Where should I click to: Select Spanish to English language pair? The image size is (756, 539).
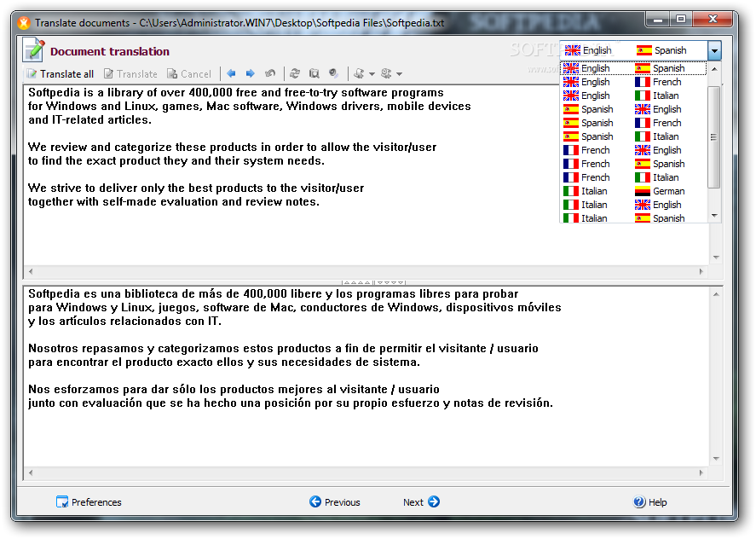pyautogui.click(x=633, y=109)
